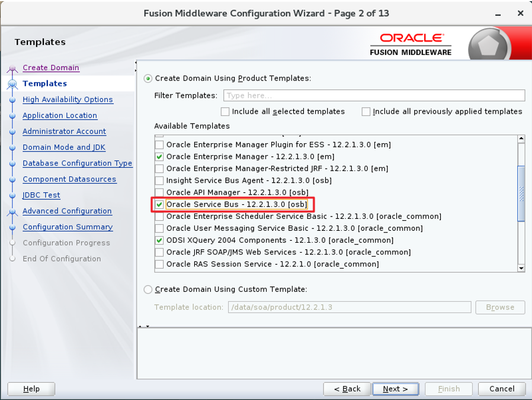Check Oracle API Manager template
This screenshot has height=400, width=532.
159,192
